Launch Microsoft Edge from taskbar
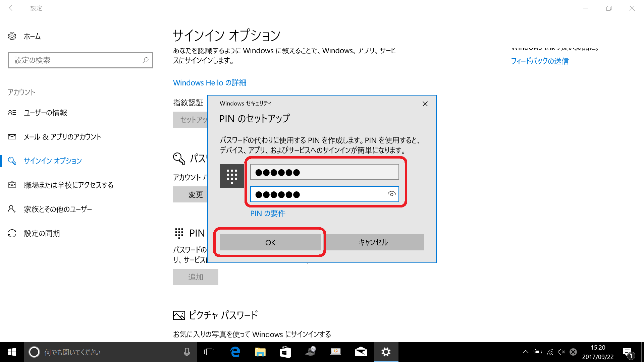Image resolution: width=644 pixels, height=362 pixels. (235, 352)
